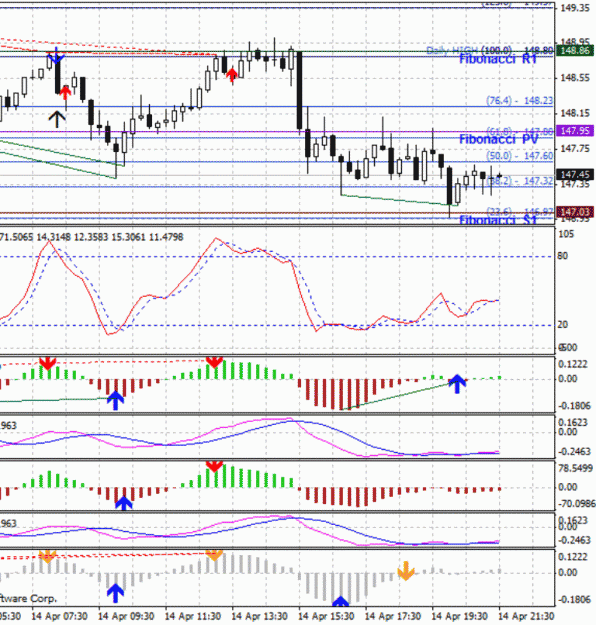Click the 105 value on the oscillator scale

566,234
